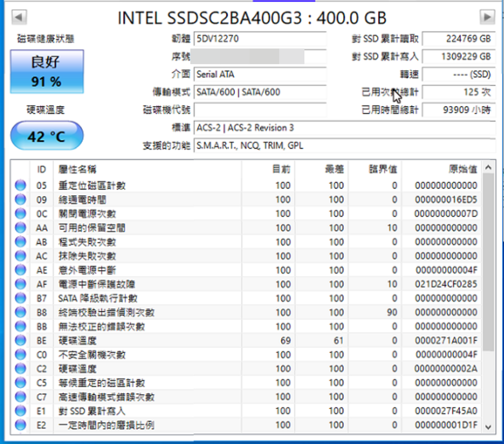Click the 目前 column header

click(268, 169)
